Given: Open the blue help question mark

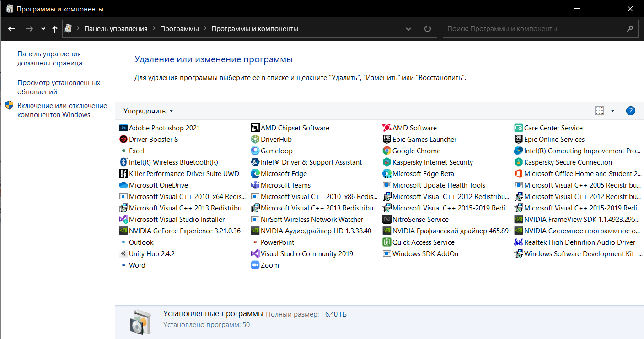Looking at the screenshot, I should point(630,111).
